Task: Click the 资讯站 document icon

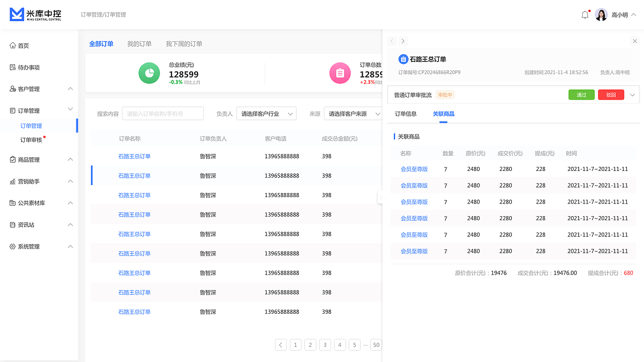Action: click(13, 225)
